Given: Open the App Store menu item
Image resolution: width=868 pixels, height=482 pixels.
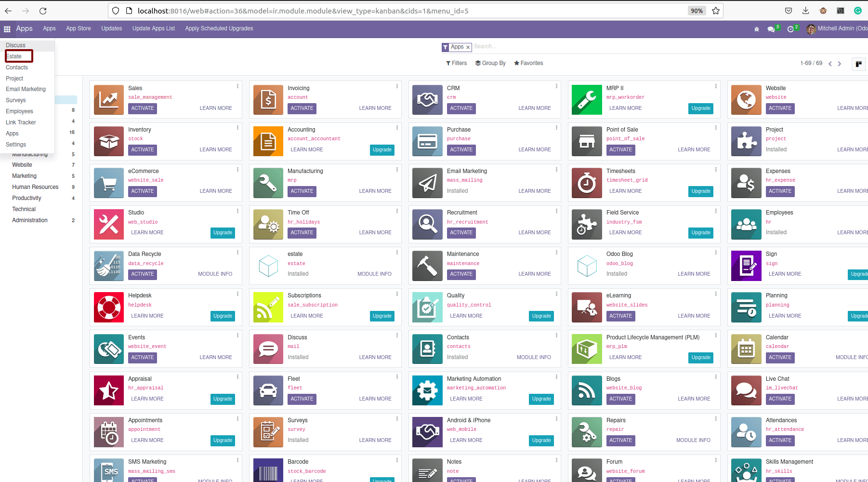Looking at the screenshot, I should (x=78, y=28).
